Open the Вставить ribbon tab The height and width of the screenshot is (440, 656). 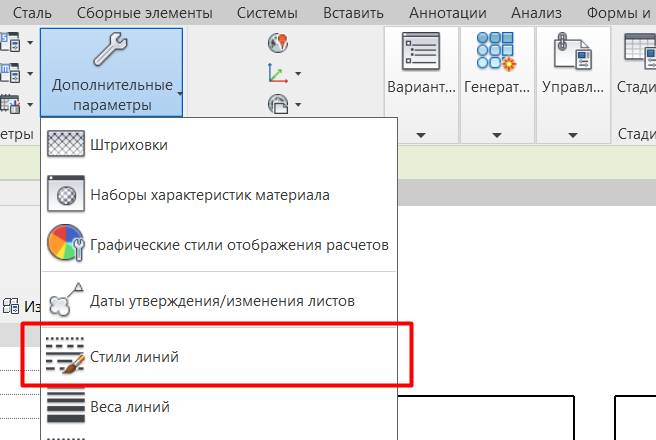click(x=353, y=13)
